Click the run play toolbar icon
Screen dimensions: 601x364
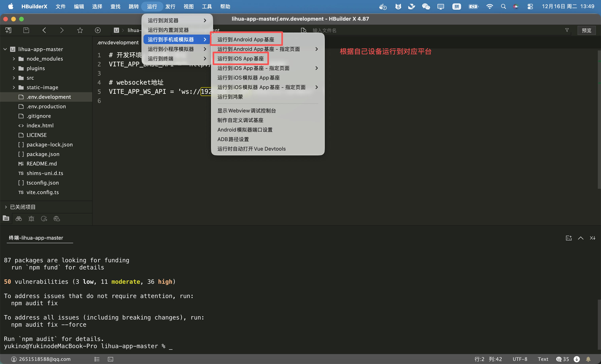tap(98, 30)
